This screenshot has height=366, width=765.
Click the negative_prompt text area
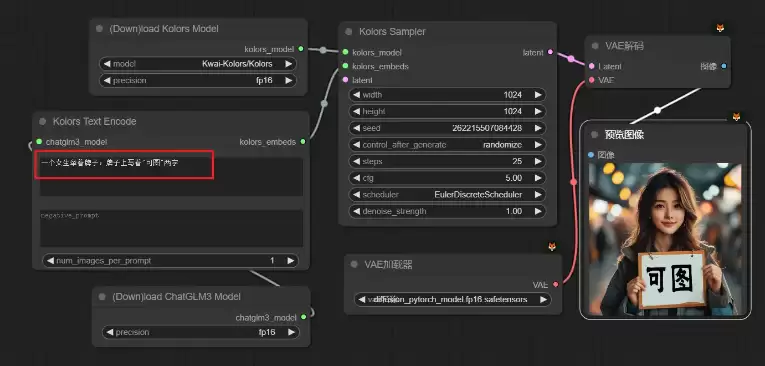[171, 228]
